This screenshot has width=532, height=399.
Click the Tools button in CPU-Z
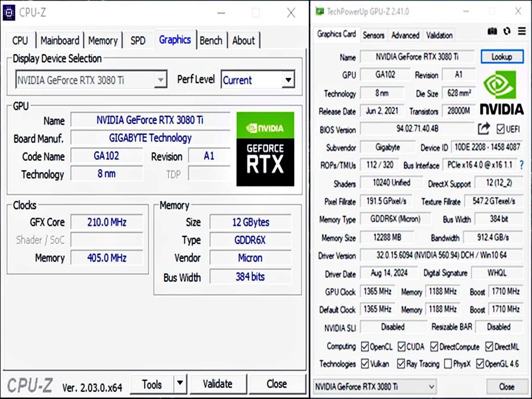tap(152, 384)
